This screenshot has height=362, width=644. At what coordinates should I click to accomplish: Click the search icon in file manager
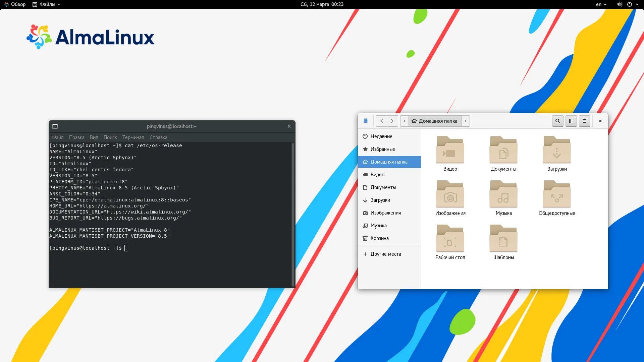point(557,121)
